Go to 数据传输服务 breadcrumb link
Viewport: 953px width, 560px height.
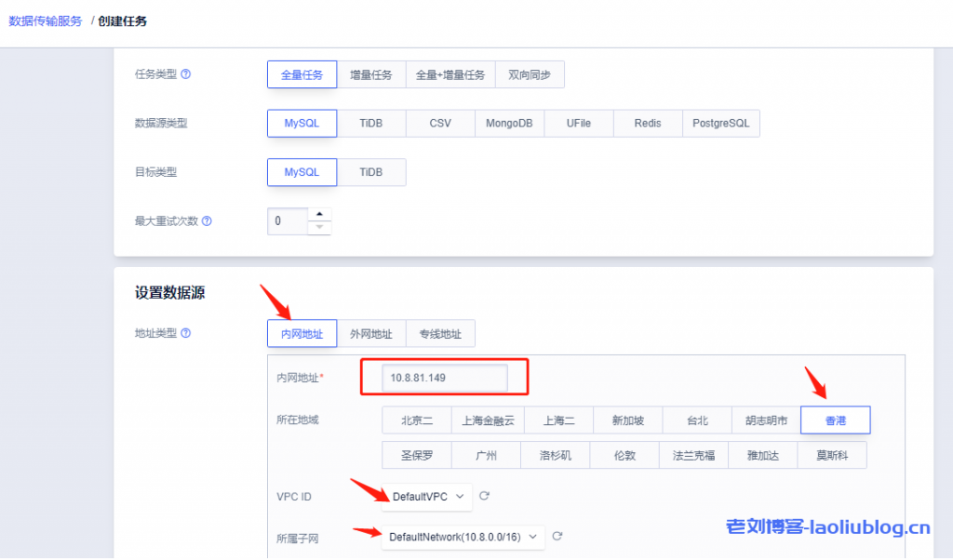pos(46,20)
